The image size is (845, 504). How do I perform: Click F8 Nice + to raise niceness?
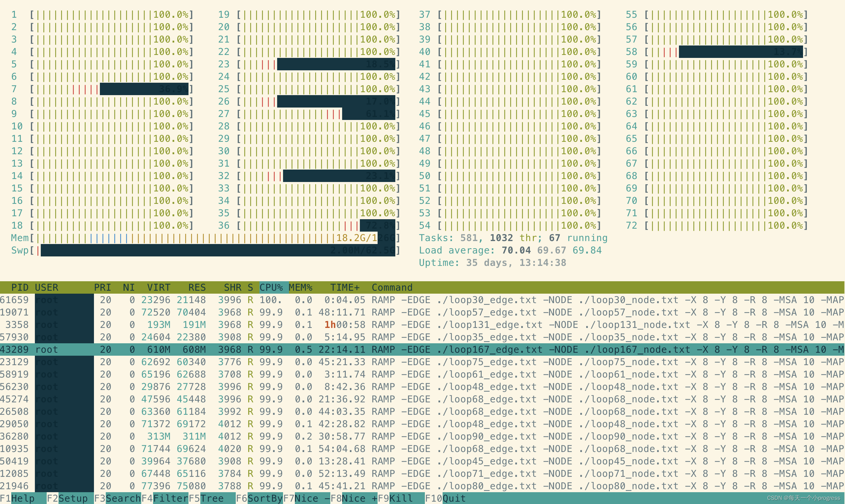point(354,498)
